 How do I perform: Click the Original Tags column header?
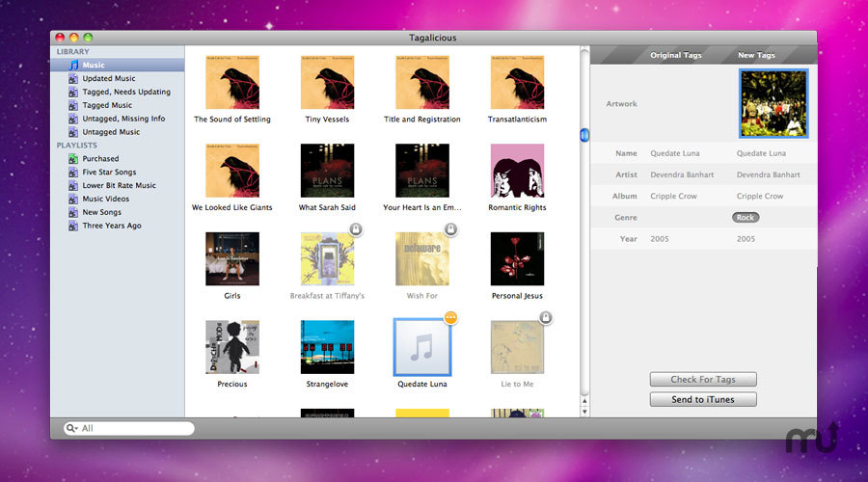675,55
